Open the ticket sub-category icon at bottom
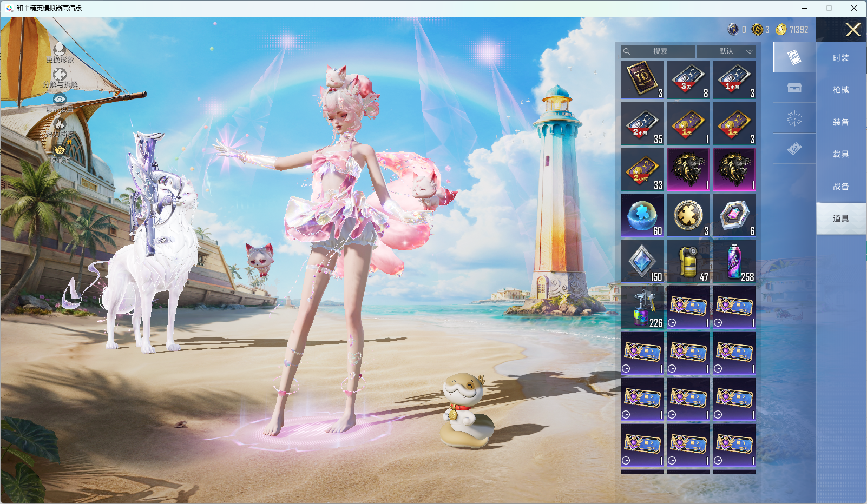This screenshot has height=504, width=867. [794, 149]
